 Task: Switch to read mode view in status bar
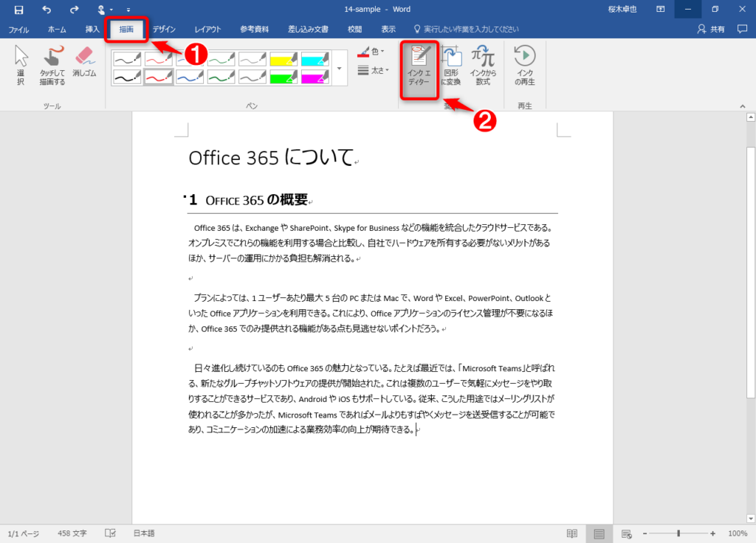572,533
